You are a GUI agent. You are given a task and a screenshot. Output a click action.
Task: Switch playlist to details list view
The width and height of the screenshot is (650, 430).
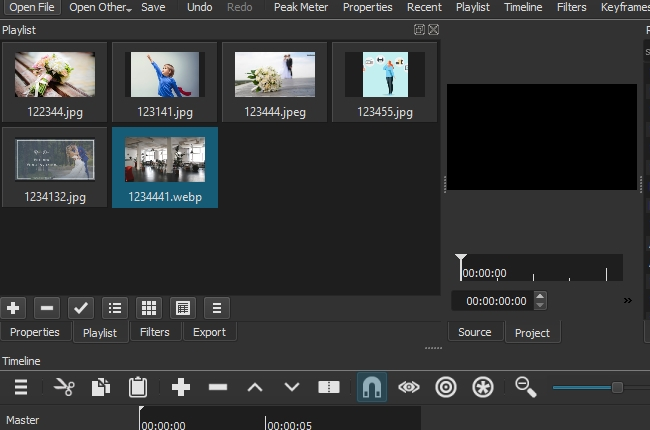click(x=115, y=308)
